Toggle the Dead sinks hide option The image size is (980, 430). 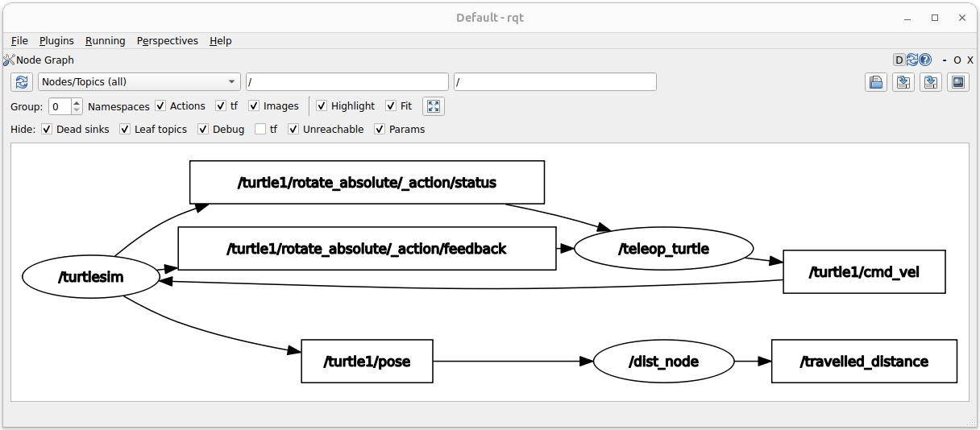click(x=47, y=129)
